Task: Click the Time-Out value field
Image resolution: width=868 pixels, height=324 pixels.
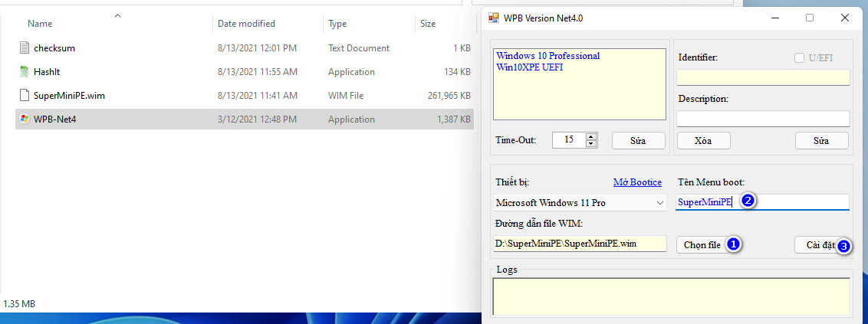Action: [569, 140]
